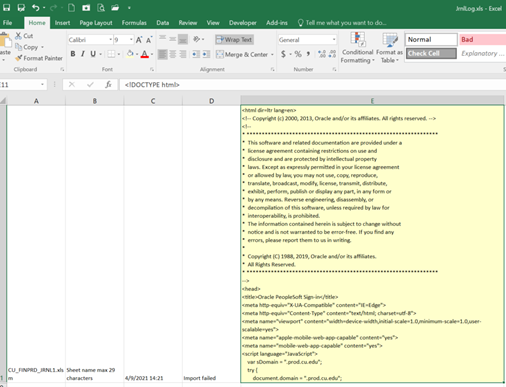Open Font Color dropdown arrow
The height and width of the screenshot is (387, 506).
[152, 54]
